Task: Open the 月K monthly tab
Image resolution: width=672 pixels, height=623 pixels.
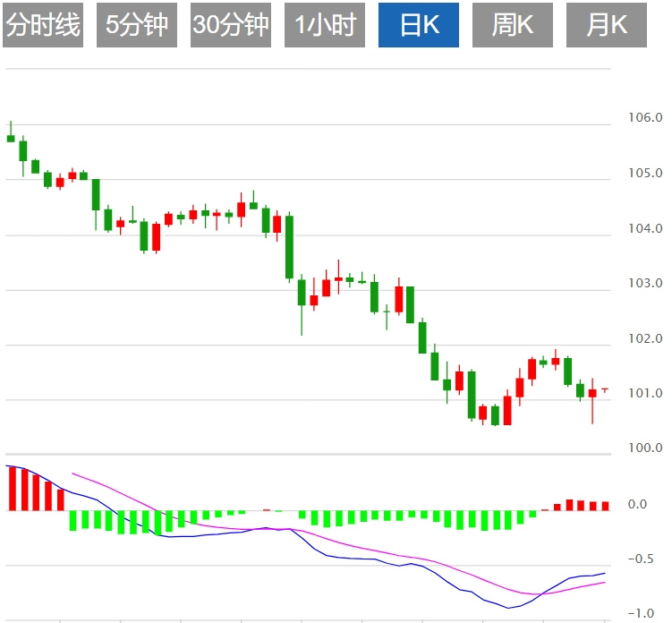Action: coord(607,25)
